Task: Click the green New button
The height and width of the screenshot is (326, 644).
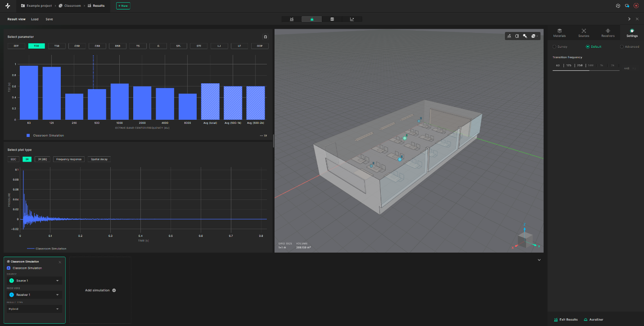Action: [x=123, y=6]
